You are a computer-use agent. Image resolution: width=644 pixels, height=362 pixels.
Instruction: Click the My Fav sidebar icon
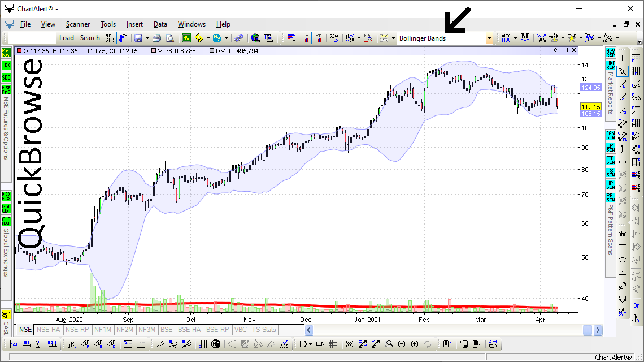tap(6, 53)
